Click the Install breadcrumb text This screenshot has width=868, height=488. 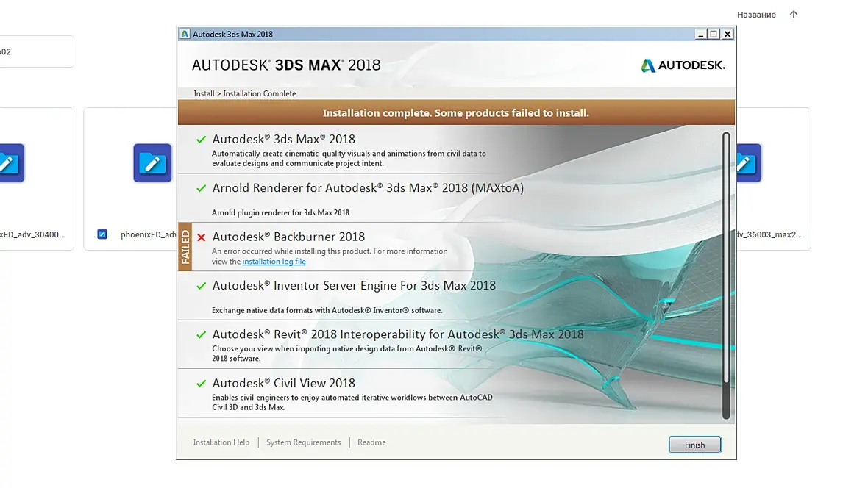click(204, 93)
